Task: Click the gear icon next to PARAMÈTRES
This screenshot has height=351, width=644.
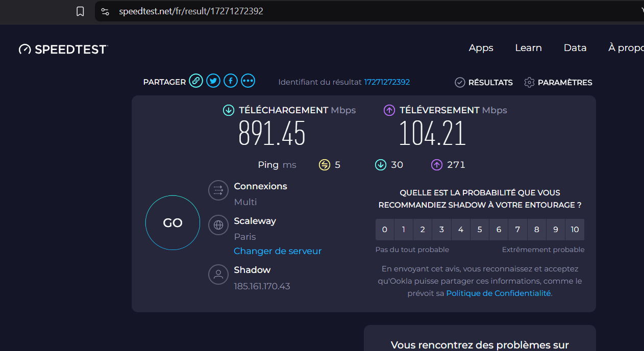Action: coord(529,82)
